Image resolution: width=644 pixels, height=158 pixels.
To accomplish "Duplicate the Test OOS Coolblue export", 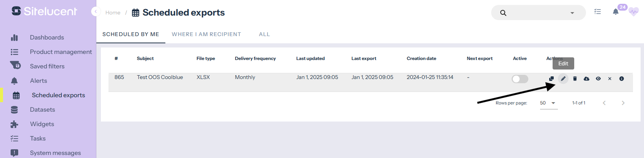I will (551, 79).
